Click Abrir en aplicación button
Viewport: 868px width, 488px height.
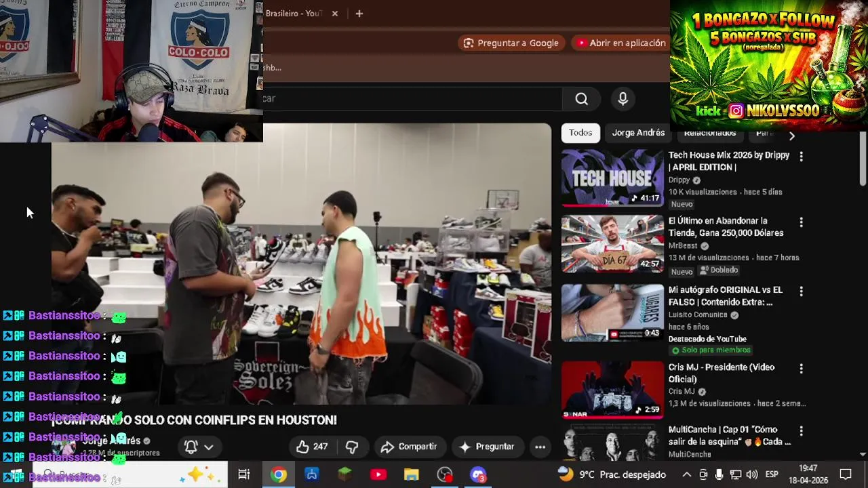tap(620, 43)
